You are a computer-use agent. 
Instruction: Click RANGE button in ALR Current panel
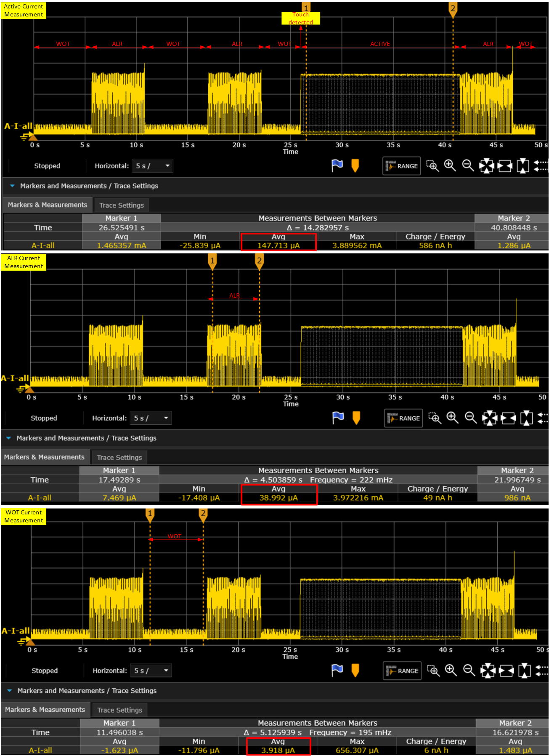[403, 418]
